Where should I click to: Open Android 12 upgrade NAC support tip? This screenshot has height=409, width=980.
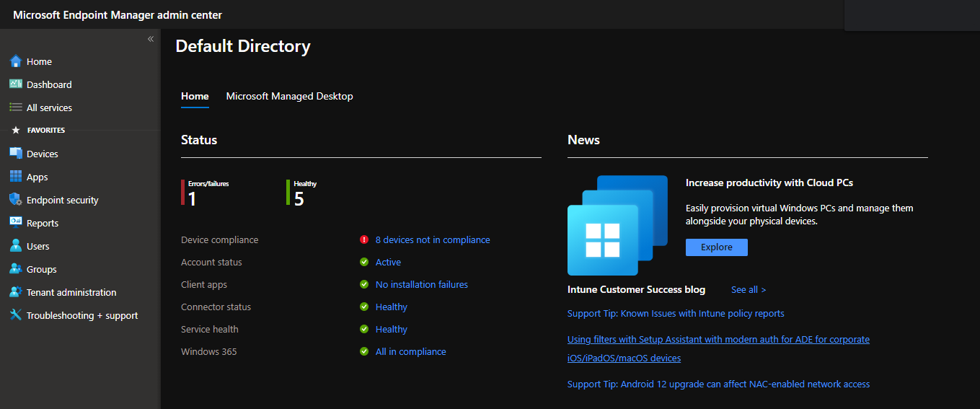coord(718,384)
